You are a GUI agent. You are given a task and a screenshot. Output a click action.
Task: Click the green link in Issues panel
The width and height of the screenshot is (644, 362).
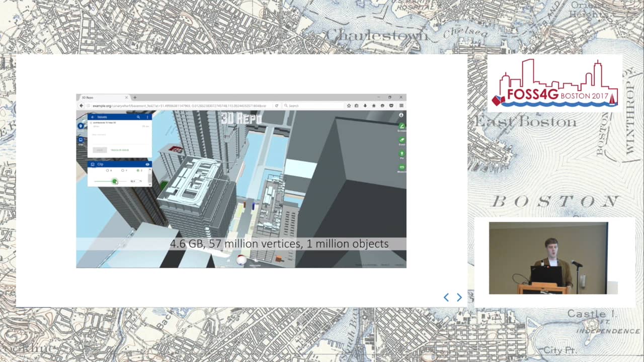[120, 150]
